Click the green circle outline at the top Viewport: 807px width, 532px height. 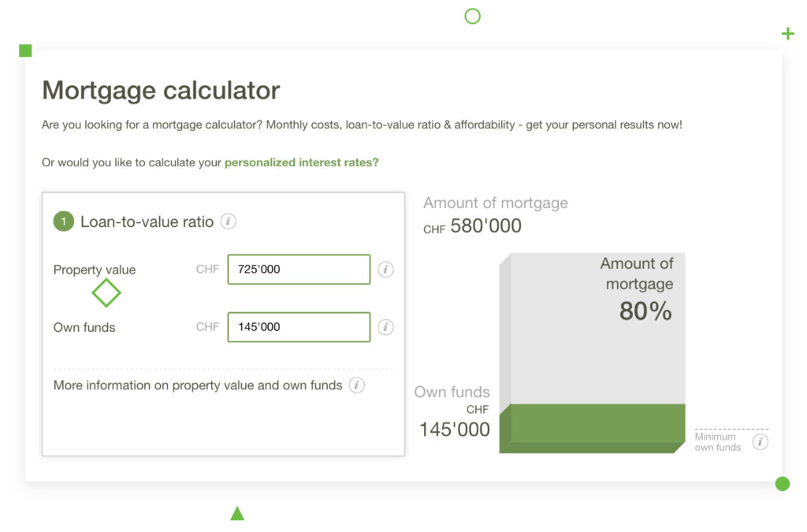click(472, 16)
